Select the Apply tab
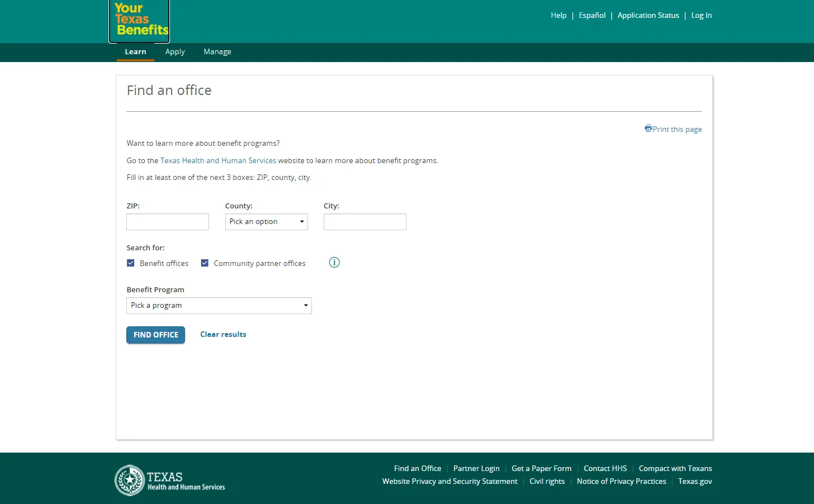The width and height of the screenshot is (814, 504). [x=175, y=52]
